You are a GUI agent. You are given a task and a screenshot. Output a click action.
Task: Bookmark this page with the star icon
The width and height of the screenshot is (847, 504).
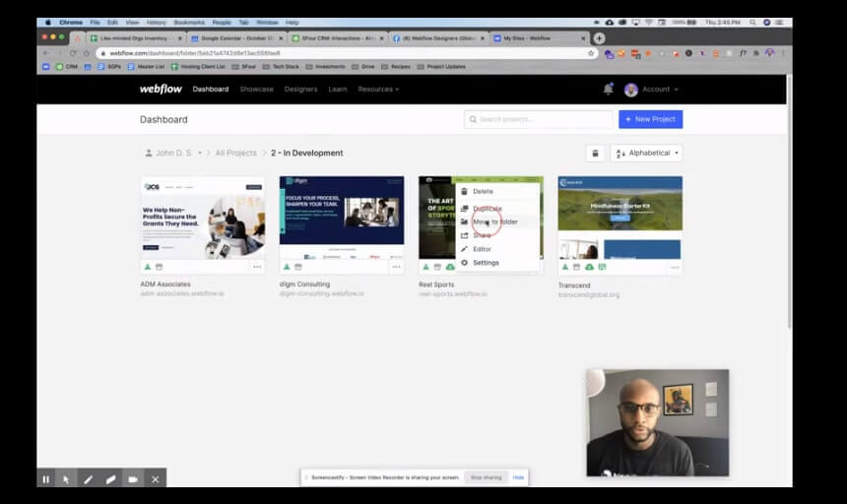590,53
